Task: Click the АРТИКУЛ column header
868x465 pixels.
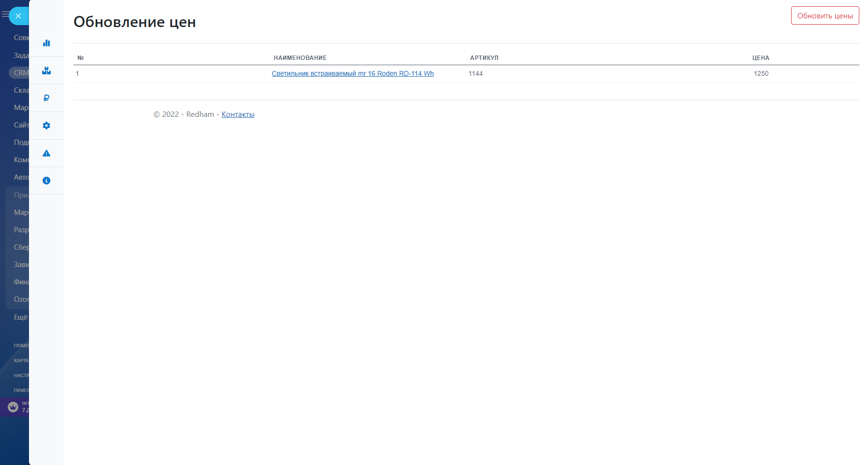Action: tap(484, 58)
